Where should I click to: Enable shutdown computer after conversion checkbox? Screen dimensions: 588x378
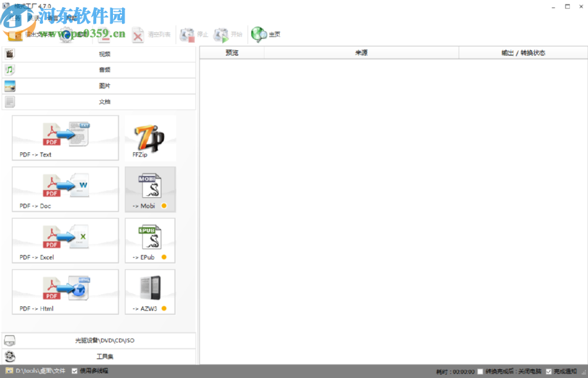[480, 372]
